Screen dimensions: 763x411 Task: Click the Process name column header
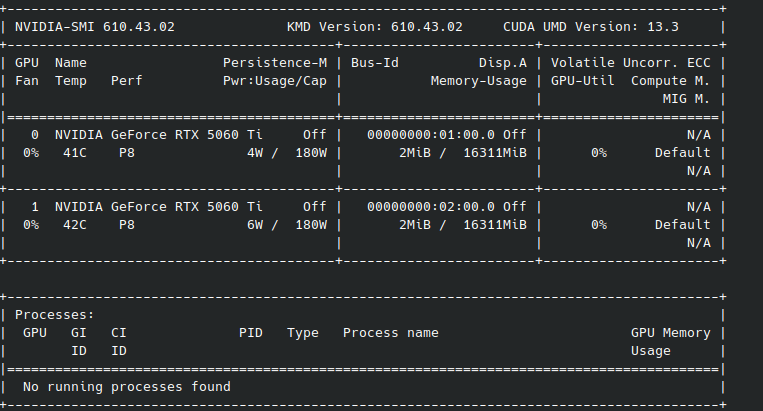(x=391, y=333)
